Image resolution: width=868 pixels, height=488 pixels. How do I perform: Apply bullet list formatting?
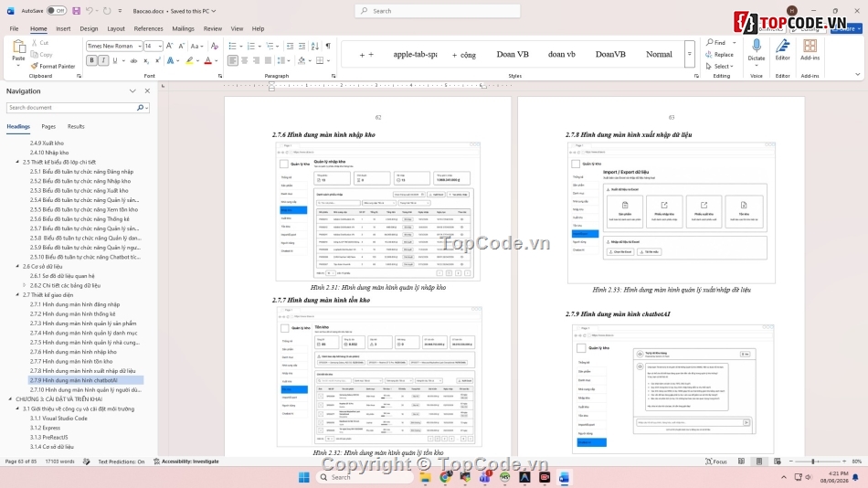(x=232, y=46)
